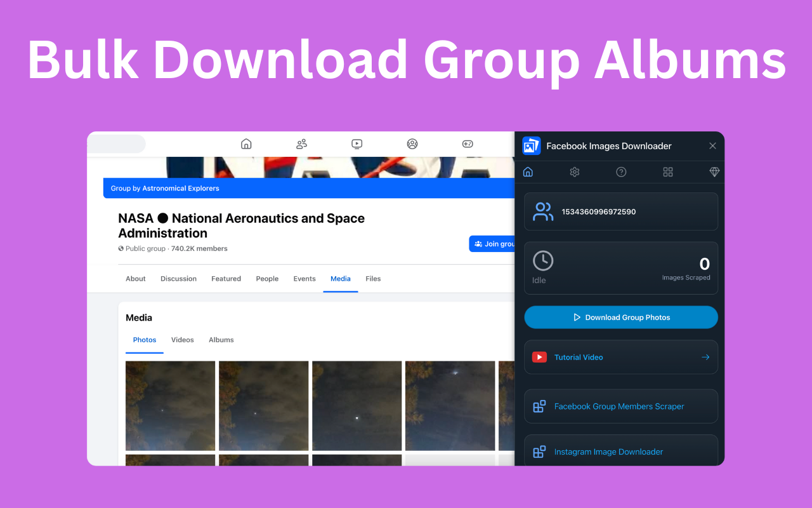Open the fourth photo thumbnail in first row
Screen dimensions: 812x508
tap(450, 406)
